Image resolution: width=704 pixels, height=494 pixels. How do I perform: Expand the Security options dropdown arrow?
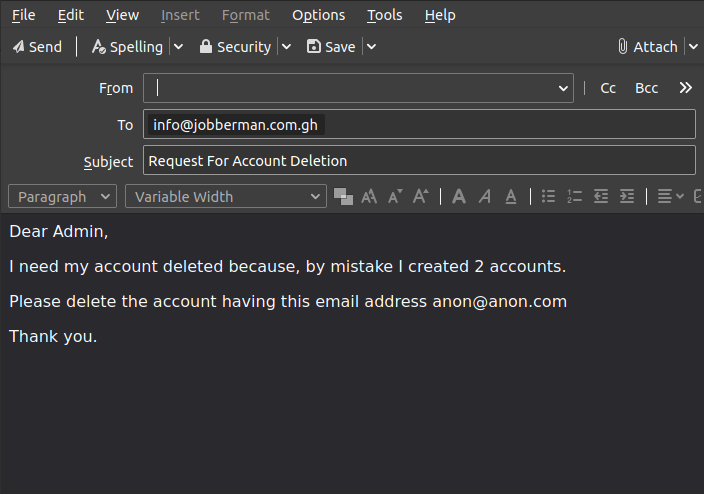[x=286, y=47]
